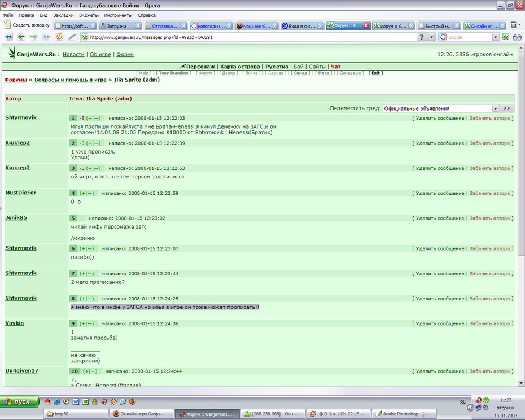
Task: Open the dropdown arrow beside trash icon
Action: pos(520,24)
